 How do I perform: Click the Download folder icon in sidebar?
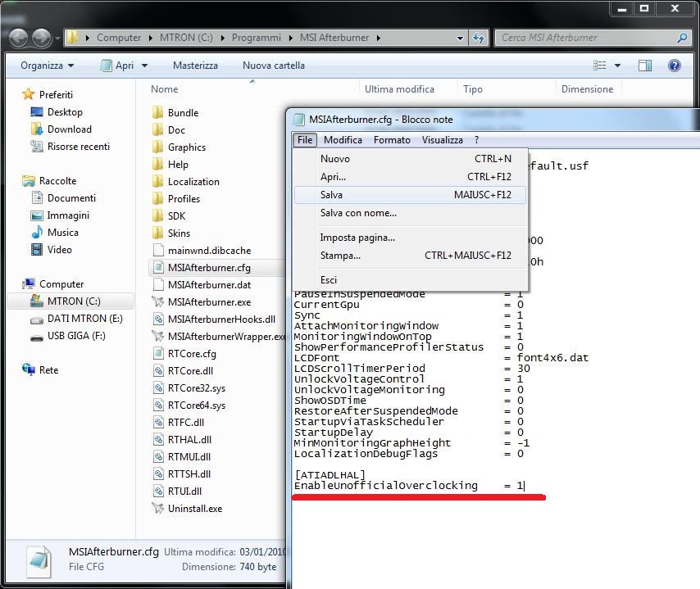coord(37,129)
